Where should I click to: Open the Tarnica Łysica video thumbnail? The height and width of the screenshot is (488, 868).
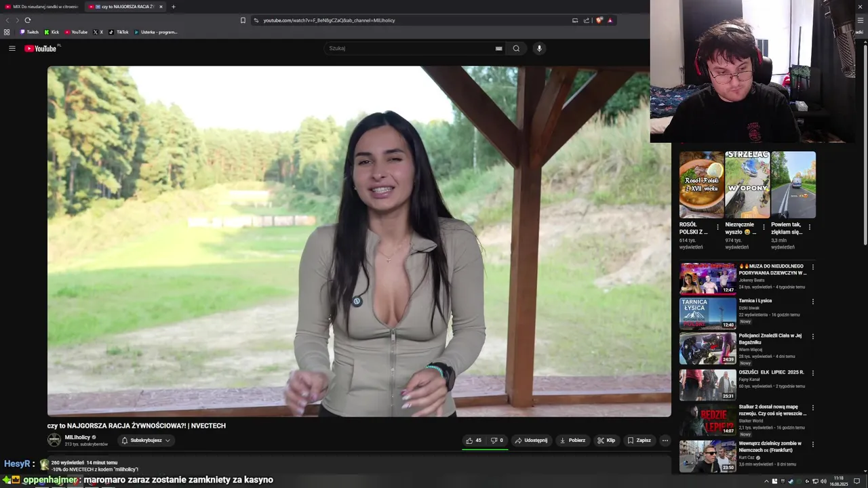coord(708,313)
